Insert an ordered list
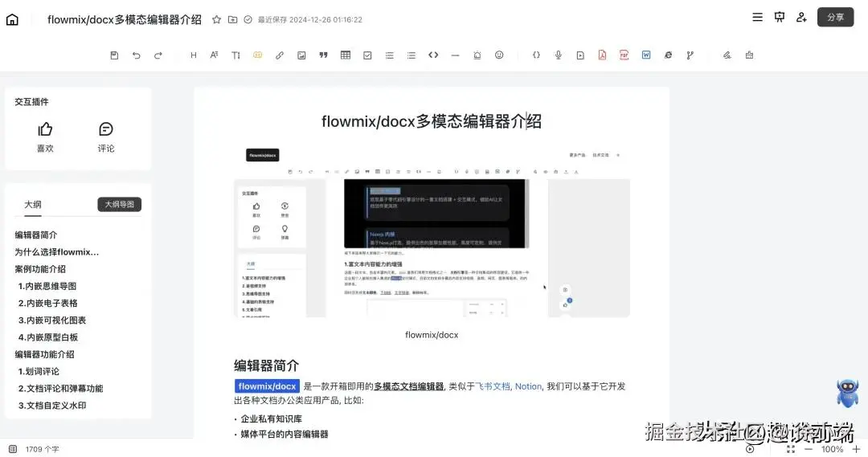This screenshot has height=457, width=868. point(389,55)
